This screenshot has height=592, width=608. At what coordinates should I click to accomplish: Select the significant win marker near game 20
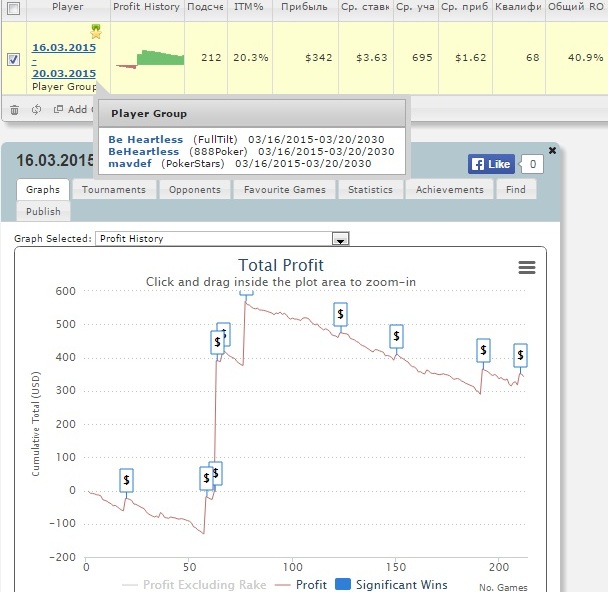[x=126, y=480]
